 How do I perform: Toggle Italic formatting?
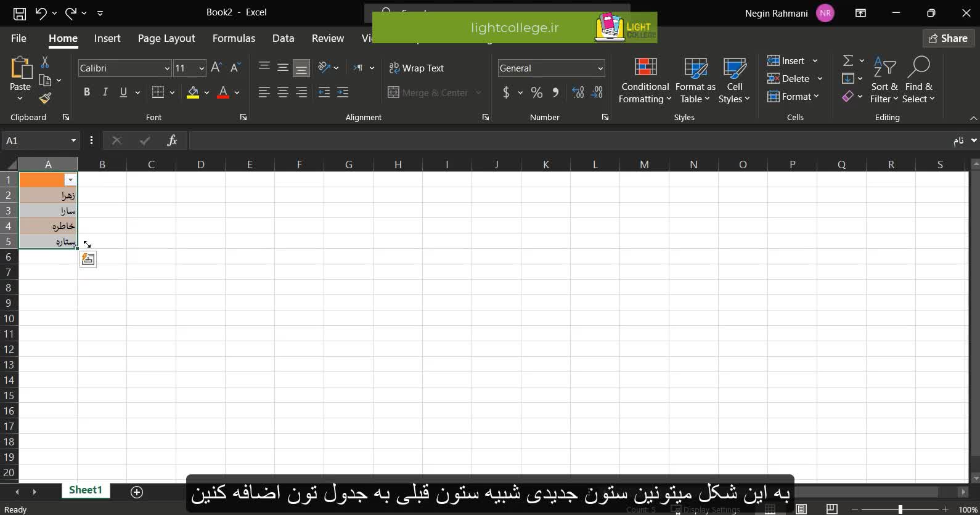[x=105, y=92]
